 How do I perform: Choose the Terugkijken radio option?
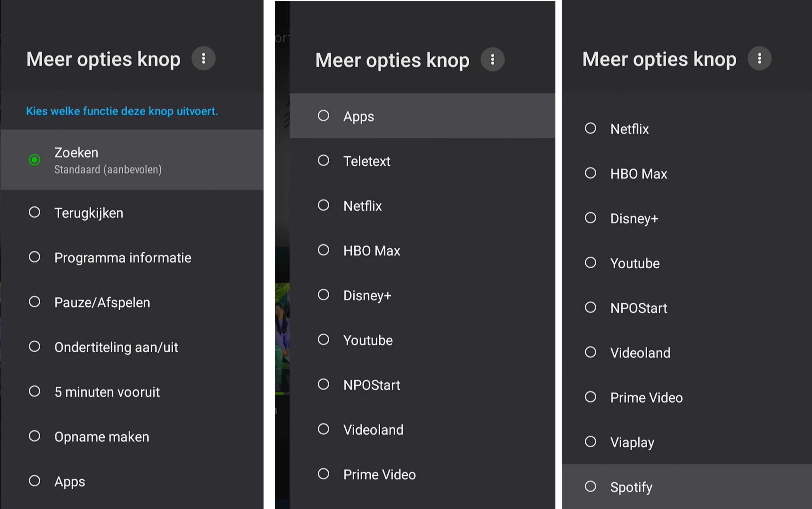tap(34, 213)
